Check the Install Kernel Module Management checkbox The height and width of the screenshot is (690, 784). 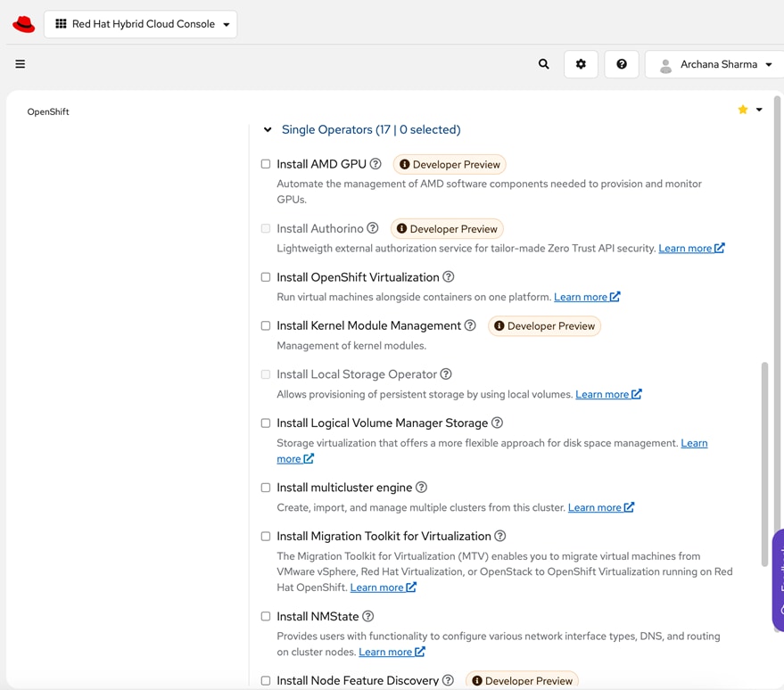(x=266, y=325)
